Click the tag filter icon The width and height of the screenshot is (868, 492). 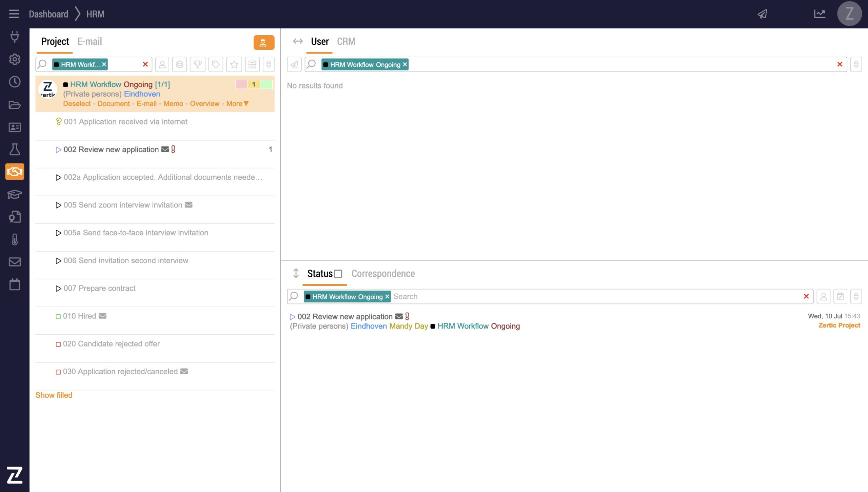click(x=216, y=64)
